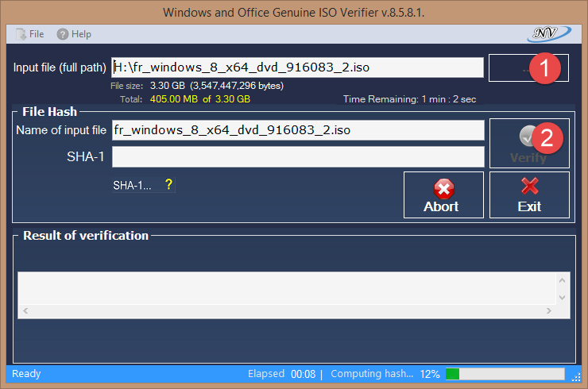Click the browse button beside input path
This screenshot has height=389, width=588.
(x=528, y=67)
